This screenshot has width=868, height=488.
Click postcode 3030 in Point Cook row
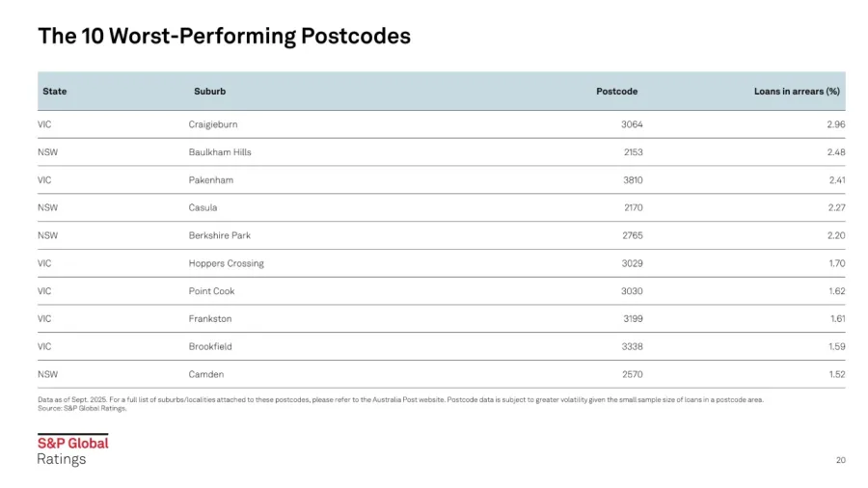point(632,291)
